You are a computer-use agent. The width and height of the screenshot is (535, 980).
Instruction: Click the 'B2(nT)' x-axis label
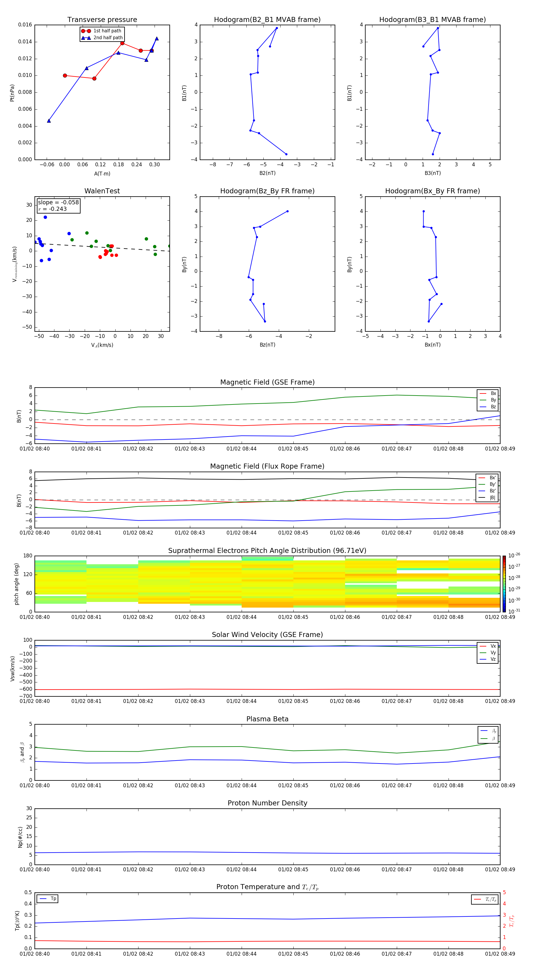click(267, 173)
